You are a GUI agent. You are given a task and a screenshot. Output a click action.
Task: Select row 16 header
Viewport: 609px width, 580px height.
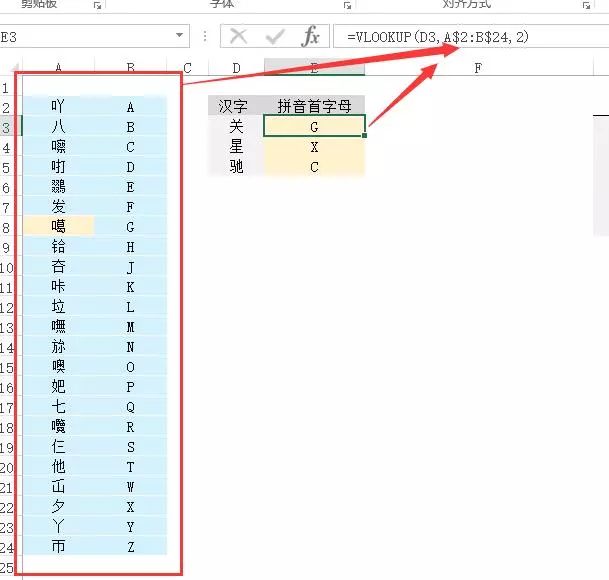click(x=6, y=388)
